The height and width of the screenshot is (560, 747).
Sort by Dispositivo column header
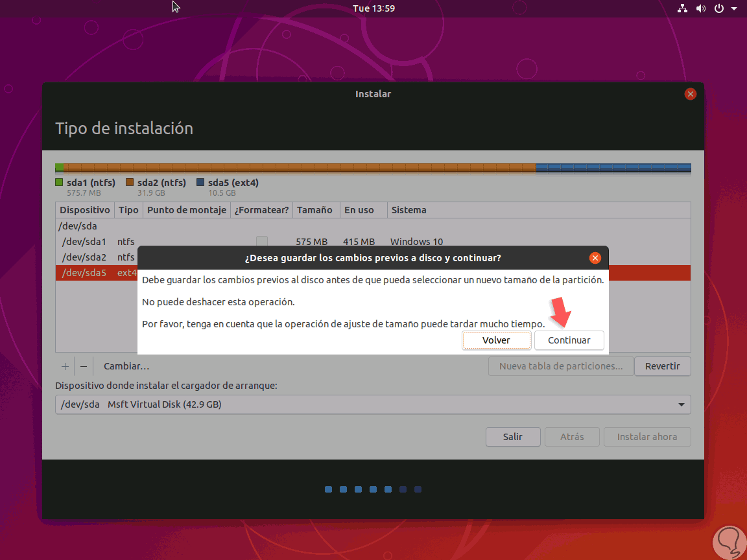(x=85, y=210)
